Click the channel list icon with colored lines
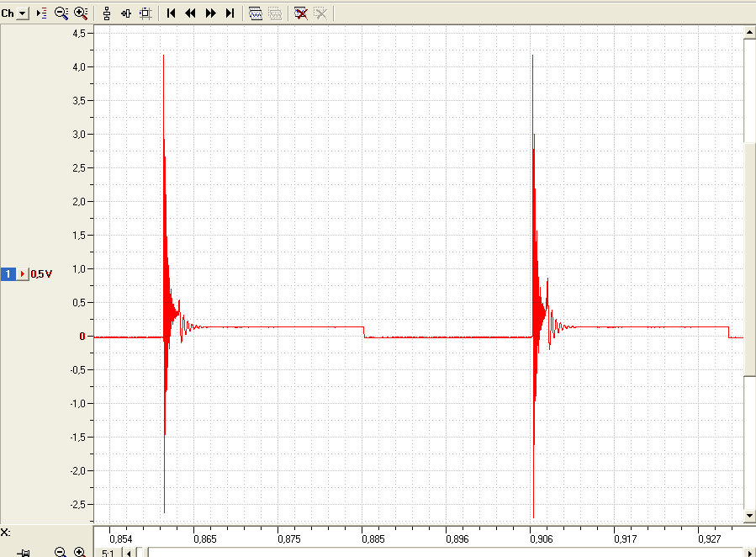 pyautogui.click(x=42, y=13)
